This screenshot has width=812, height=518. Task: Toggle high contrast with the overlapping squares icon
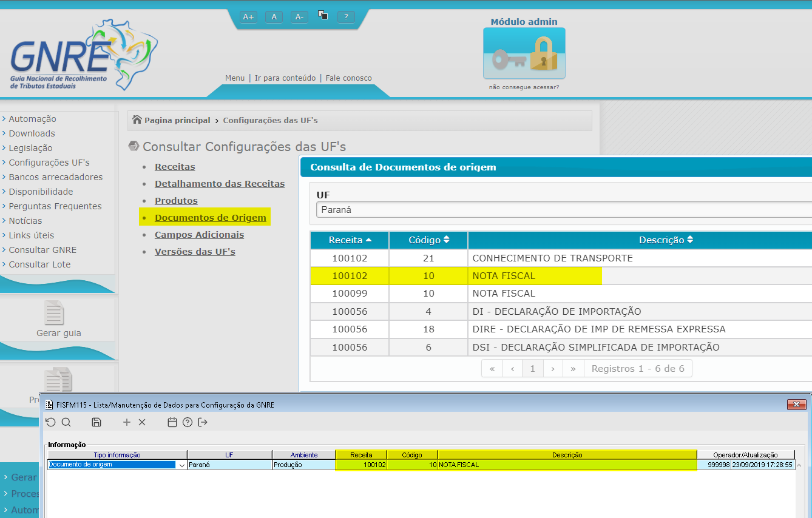323,16
